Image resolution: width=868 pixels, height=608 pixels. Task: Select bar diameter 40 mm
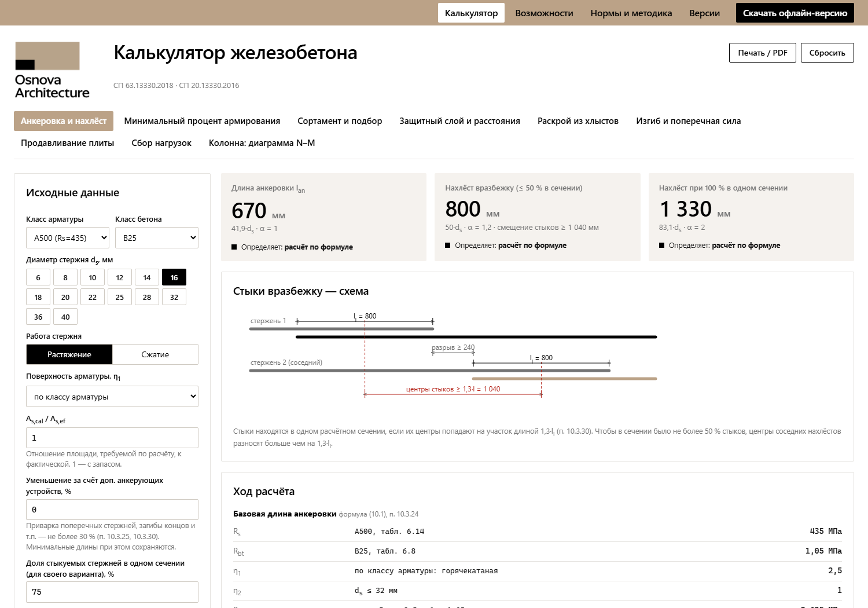pos(65,317)
